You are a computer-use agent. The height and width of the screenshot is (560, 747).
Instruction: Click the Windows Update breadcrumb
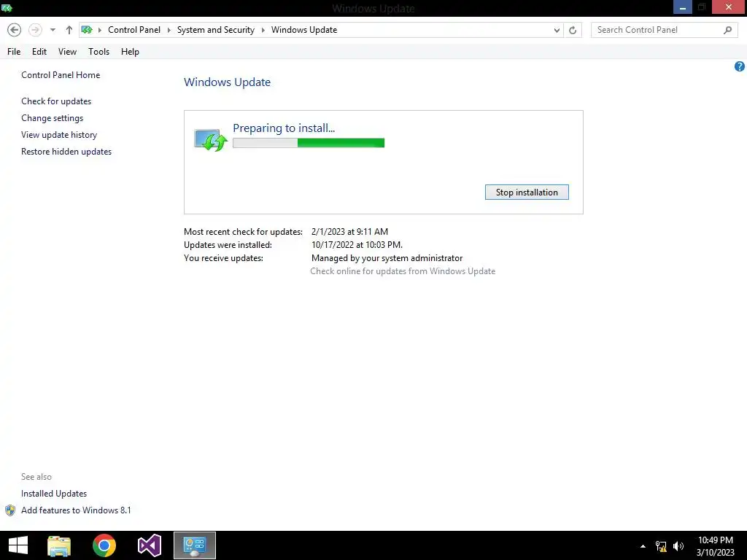304,30
